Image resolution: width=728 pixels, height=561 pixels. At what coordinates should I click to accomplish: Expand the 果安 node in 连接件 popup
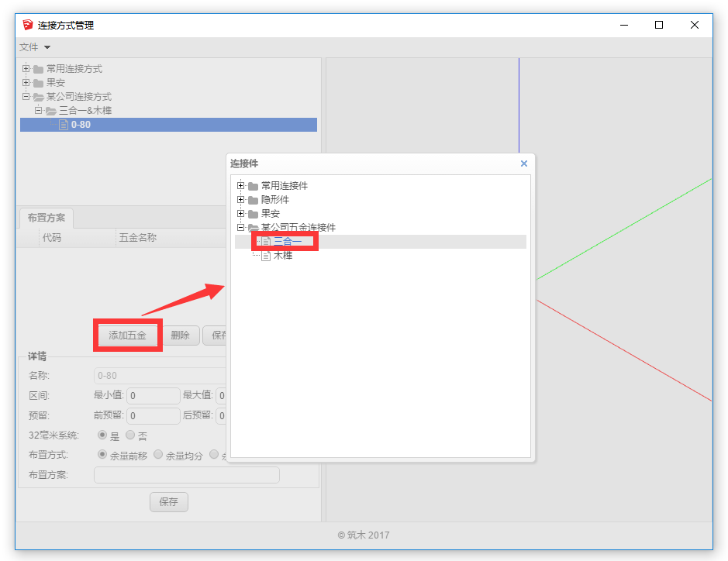(240, 214)
